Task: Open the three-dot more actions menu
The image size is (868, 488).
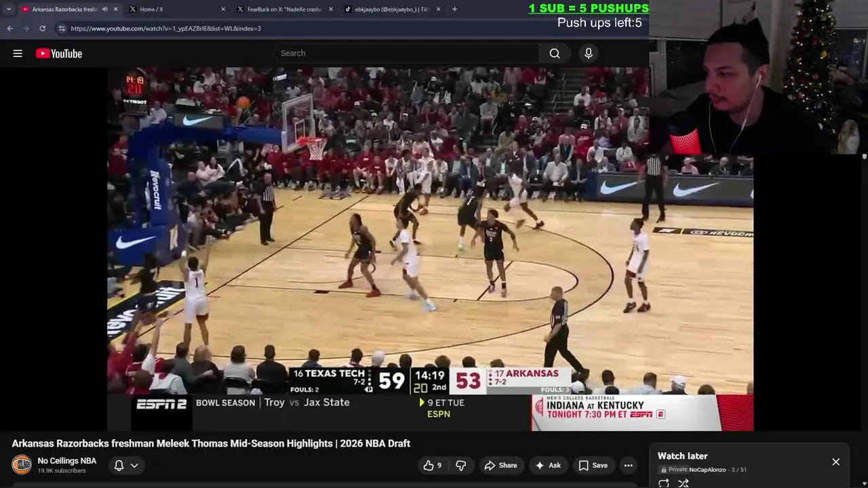Action: 629,466
